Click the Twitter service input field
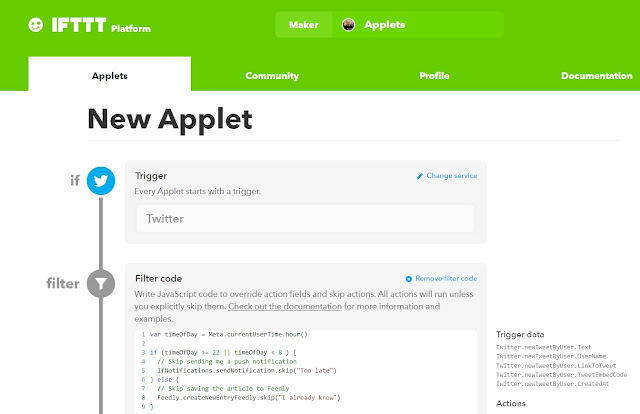 point(305,219)
